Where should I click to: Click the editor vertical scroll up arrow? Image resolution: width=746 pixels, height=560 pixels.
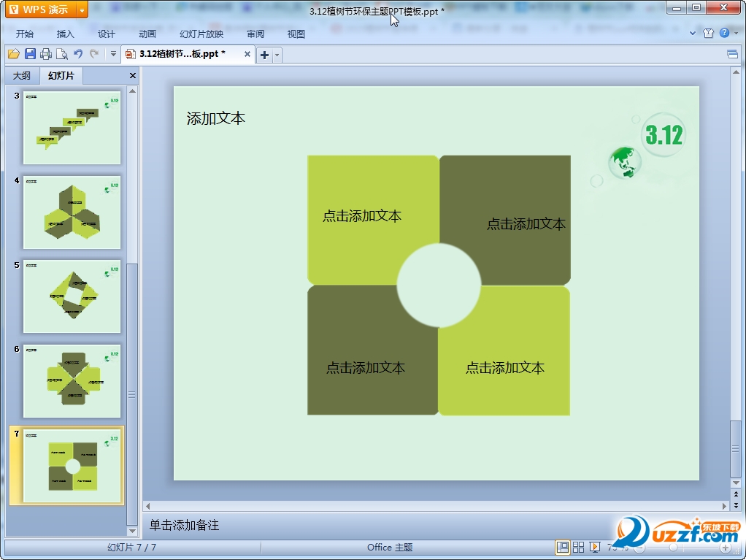pos(736,72)
